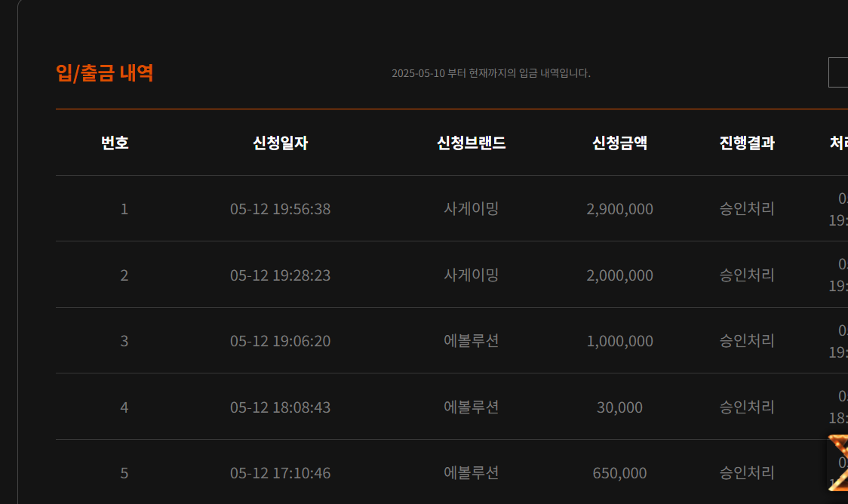Click the 신청금액 column header
This screenshot has height=504, width=848.
(x=619, y=143)
